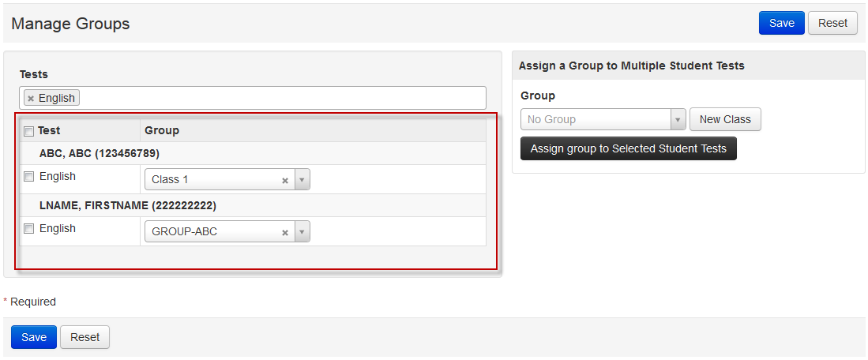The image size is (868, 360).
Task: Clear the GROUP-ABC group selection
Action: tap(285, 232)
